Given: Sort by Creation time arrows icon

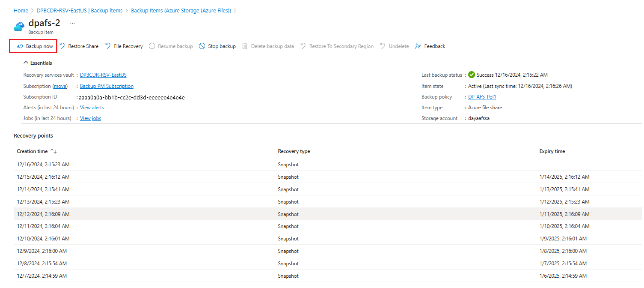Looking at the screenshot, I should tap(53, 151).
